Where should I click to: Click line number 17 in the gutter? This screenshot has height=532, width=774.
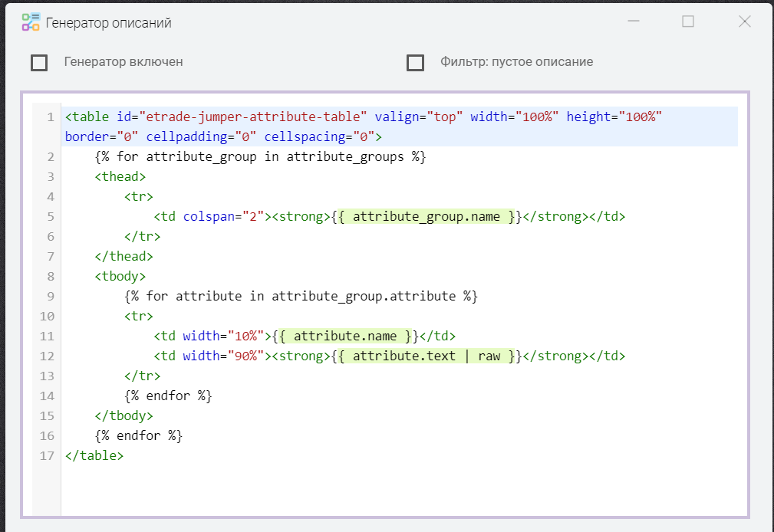coord(47,455)
